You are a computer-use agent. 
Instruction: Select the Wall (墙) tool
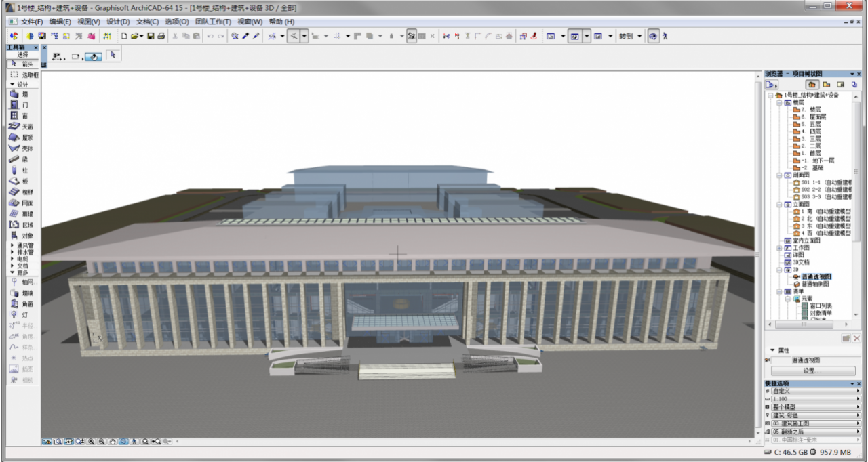[19, 94]
